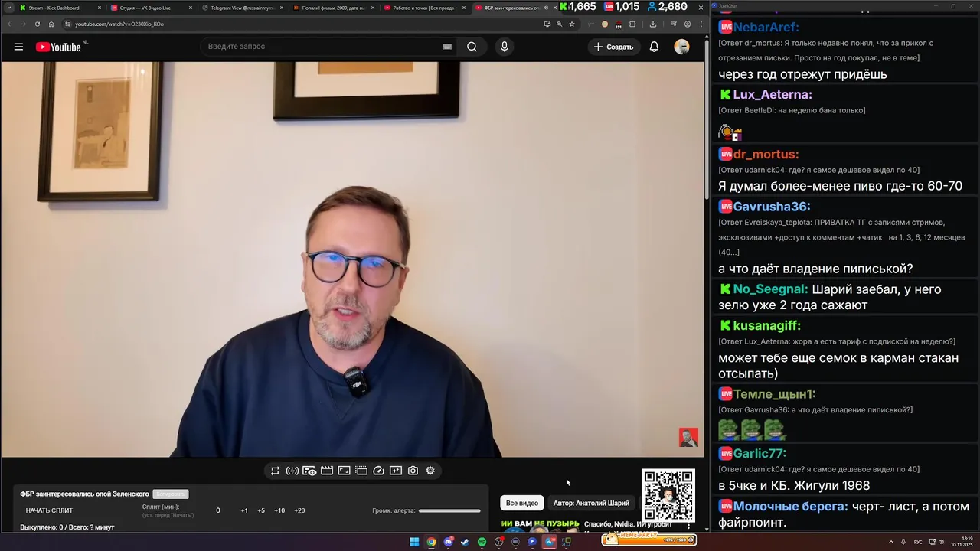Image resolution: width=980 pixels, height=551 pixels.
Task: Open the suggested video thumbnail ИИ ВАМ НЕ ПУЗЫРЬ
Action: click(x=541, y=526)
